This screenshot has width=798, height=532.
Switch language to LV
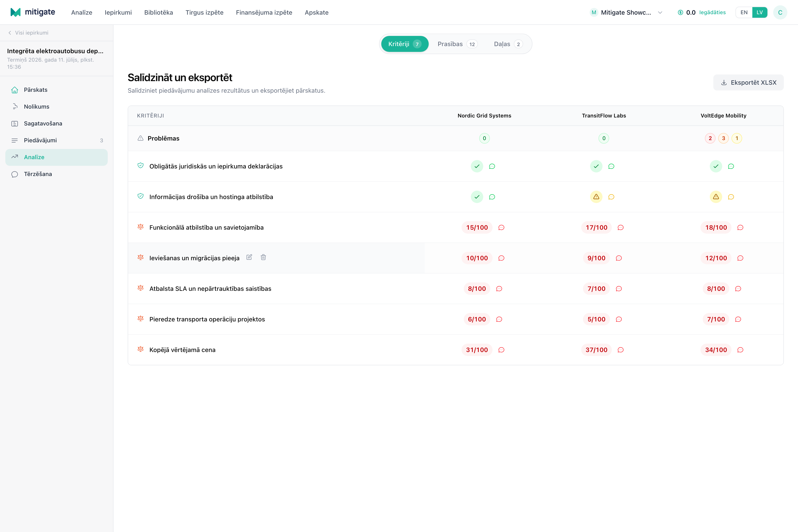(760, 13)
